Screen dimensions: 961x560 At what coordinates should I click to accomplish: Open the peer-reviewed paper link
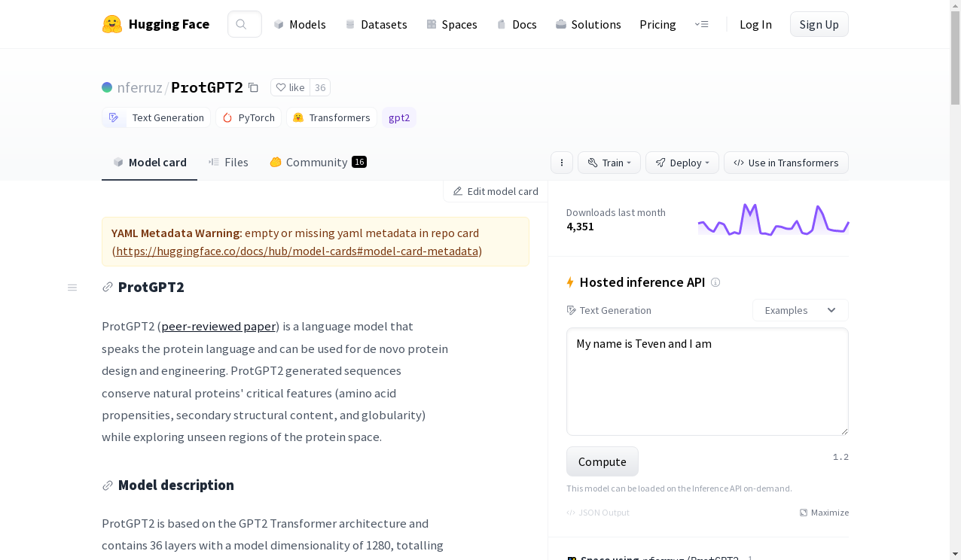218,326
